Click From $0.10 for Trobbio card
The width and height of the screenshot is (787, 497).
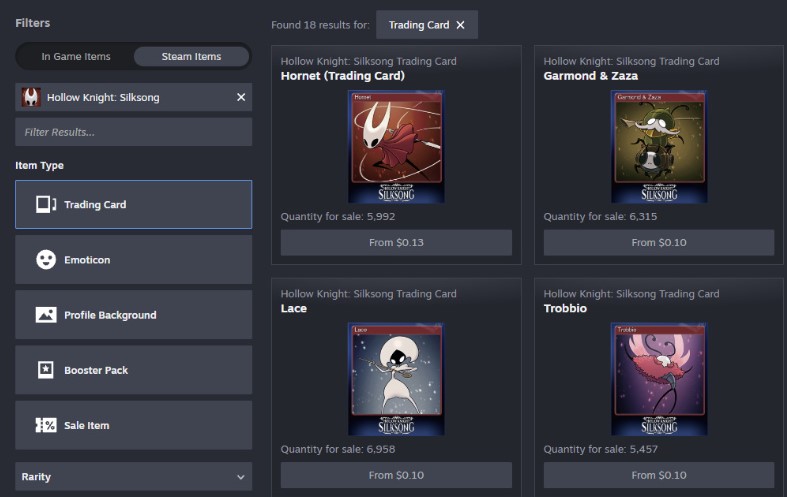pyautogui.click(x=659, y=475)
